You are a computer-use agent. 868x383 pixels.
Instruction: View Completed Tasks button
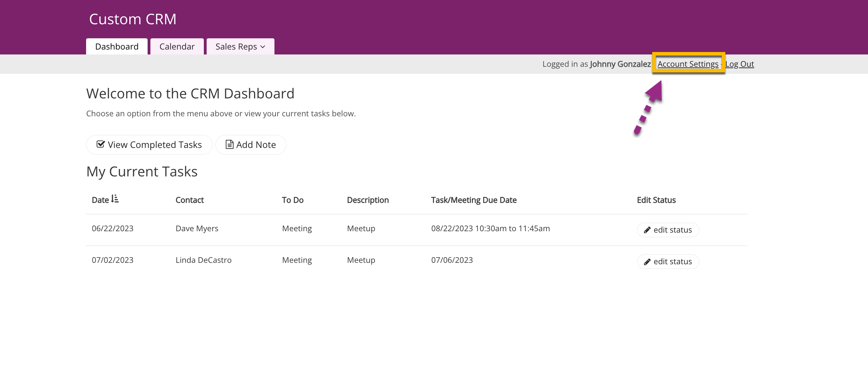[x=149, y=145]
